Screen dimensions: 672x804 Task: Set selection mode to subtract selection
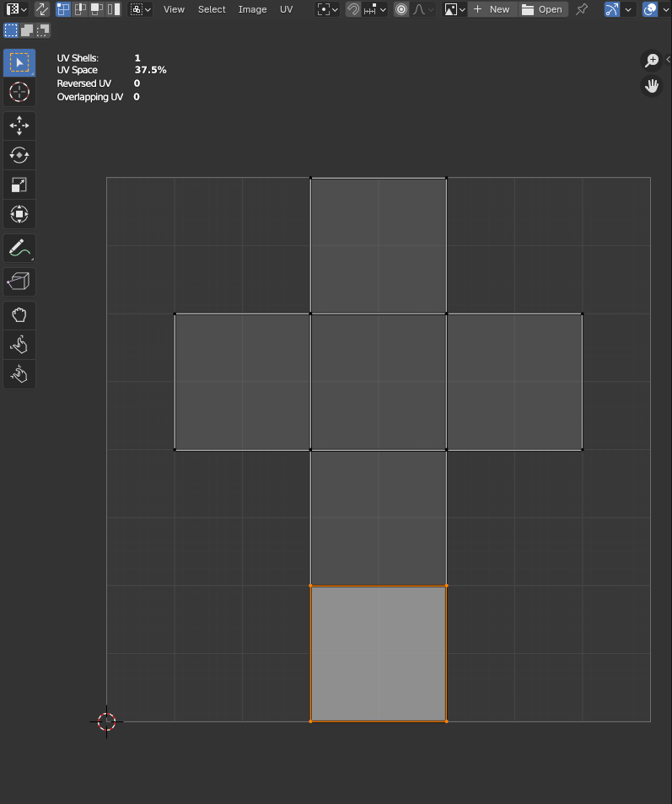[43, 30]
